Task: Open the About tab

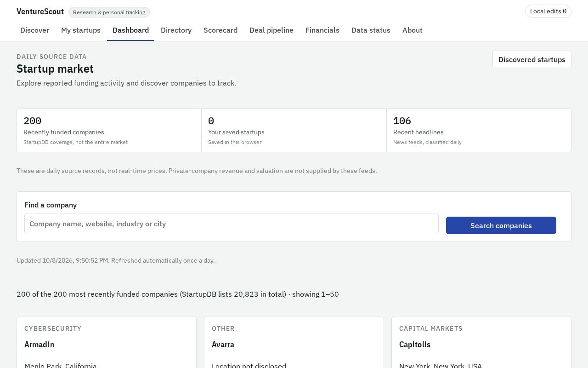Action: point(413,30)
